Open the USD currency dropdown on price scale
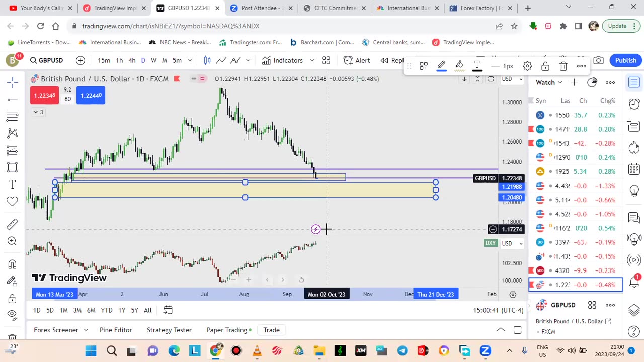 click(513, 79)
